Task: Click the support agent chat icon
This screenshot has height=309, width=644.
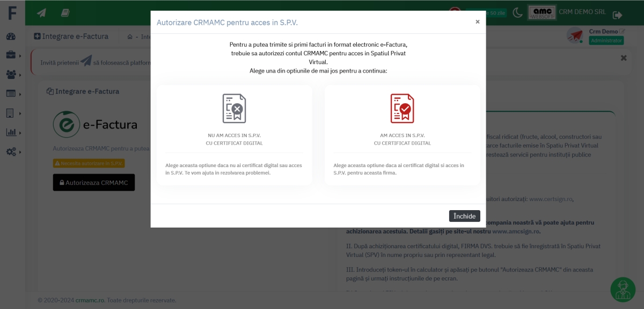Action: click(x=623, y=290)
